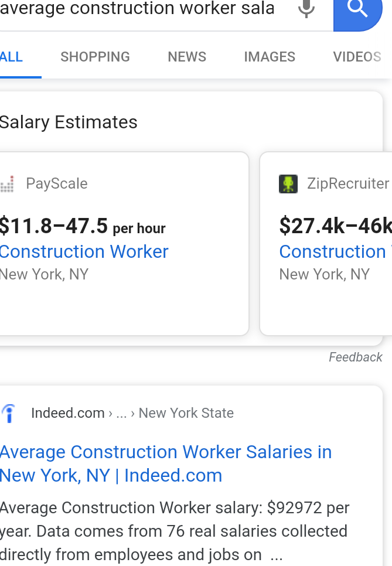The image size is (392, 566).
Task: Open the VIDEOS tab
Action: 357,57
